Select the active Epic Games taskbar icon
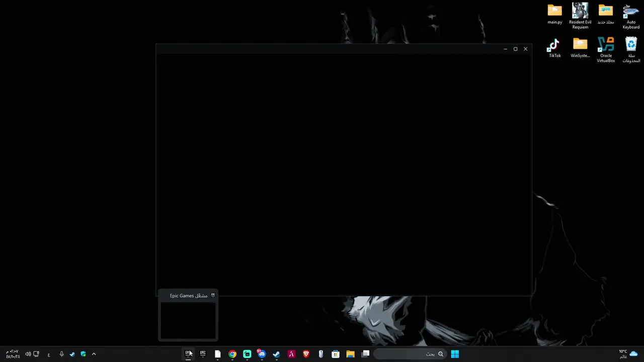Image resolution: width=644 pixels, height=362 pixels. point(188,354)
